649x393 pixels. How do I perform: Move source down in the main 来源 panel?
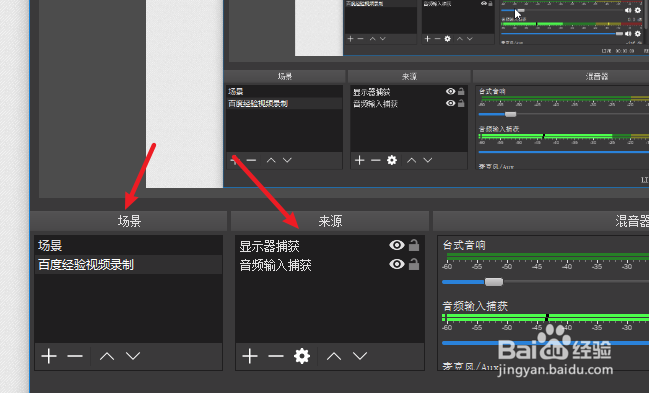click(360, 356)
